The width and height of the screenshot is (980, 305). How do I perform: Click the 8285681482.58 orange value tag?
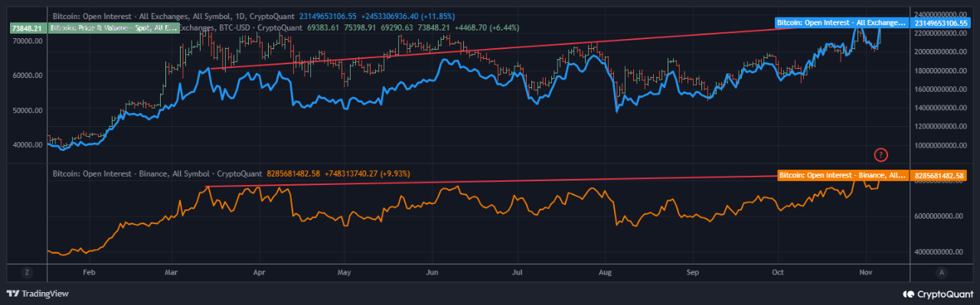point(939,176)
